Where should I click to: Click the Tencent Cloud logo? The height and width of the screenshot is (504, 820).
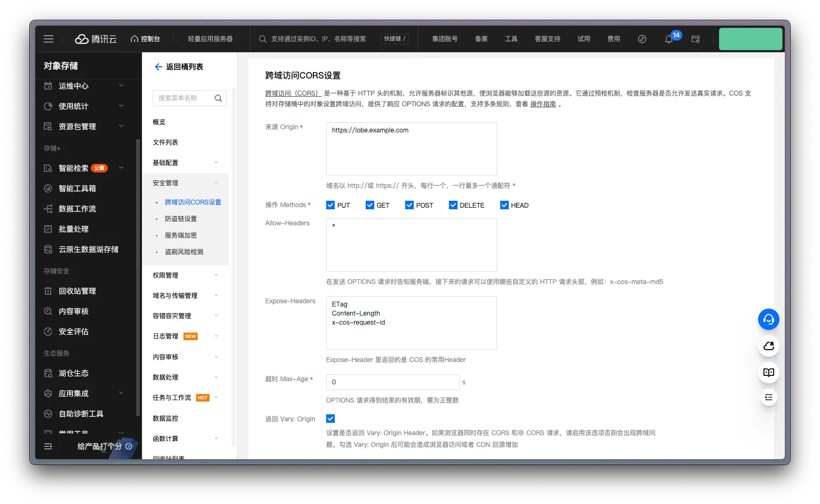(95, 38)
